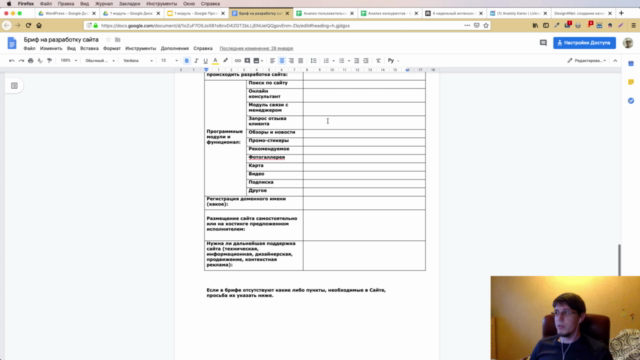Insert a link from the toolbar
This screenshot has width=640, height=360.
[238, 61]
